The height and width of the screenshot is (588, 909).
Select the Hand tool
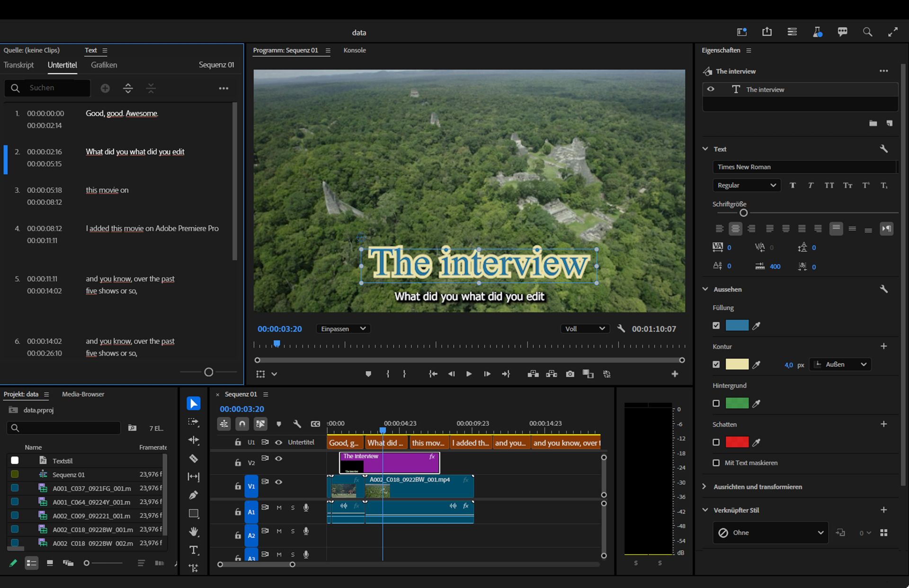tap(193, 532)
